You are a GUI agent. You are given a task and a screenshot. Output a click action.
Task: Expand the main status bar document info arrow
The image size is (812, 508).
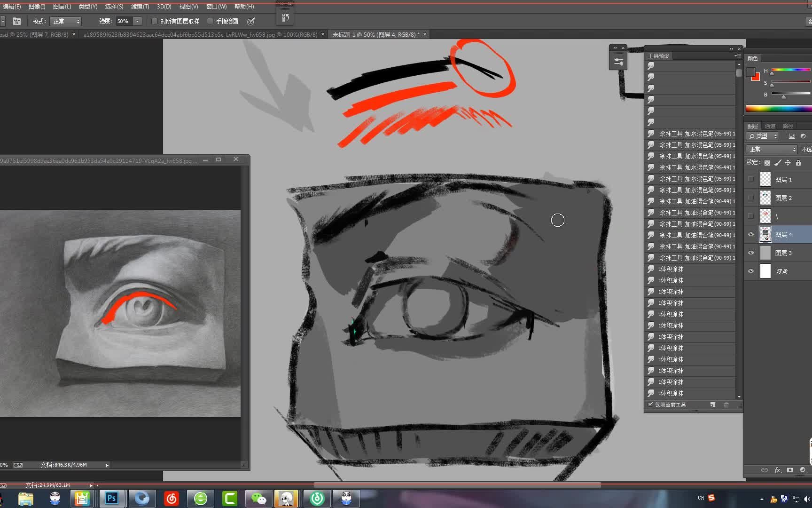point(91,485)
